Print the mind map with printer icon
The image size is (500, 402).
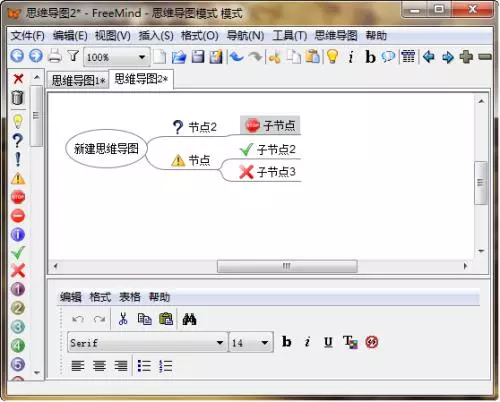tap(55, 56)
